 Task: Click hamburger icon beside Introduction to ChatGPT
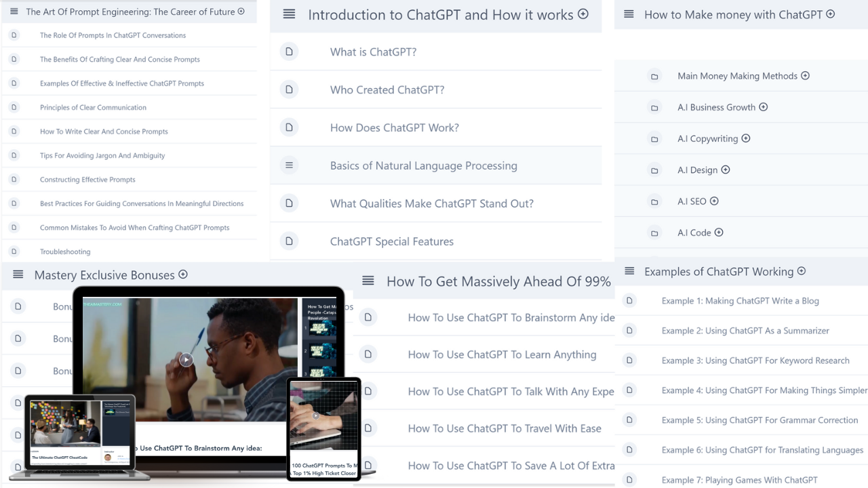pos(289,14)
